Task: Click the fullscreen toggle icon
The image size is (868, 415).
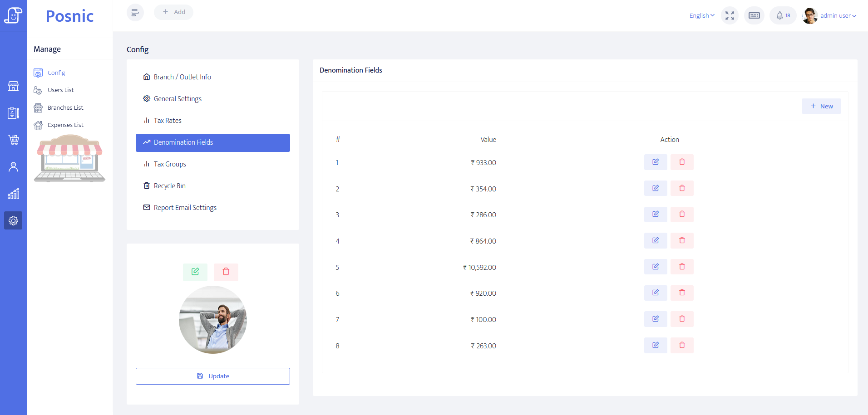Action: (x=730, y=15)
